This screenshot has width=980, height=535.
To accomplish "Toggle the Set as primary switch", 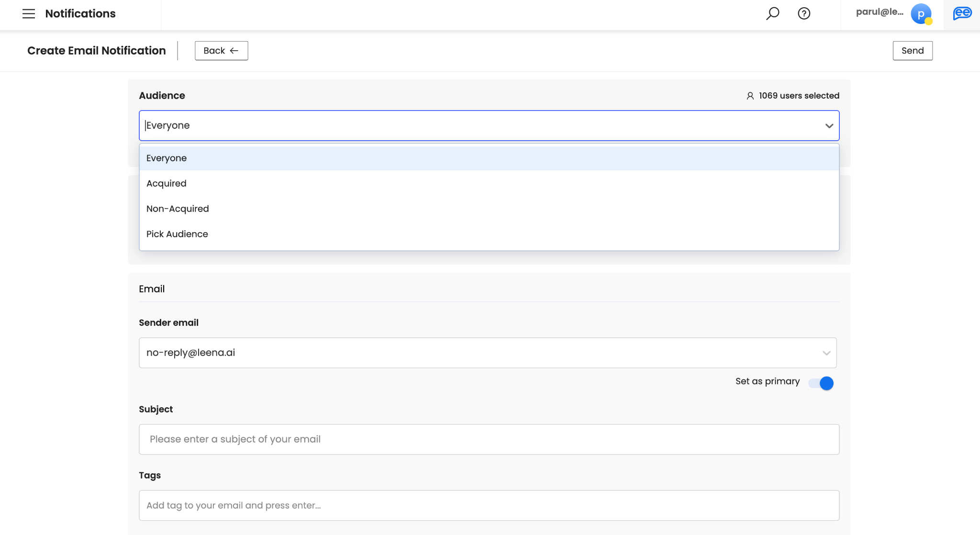I will pos(821,383).
